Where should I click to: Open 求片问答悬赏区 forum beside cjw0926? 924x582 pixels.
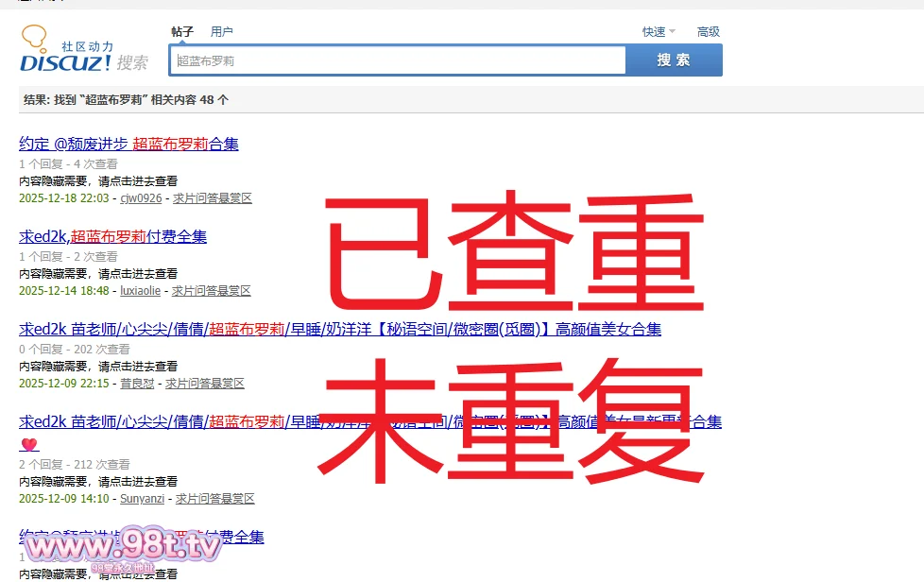212,198
